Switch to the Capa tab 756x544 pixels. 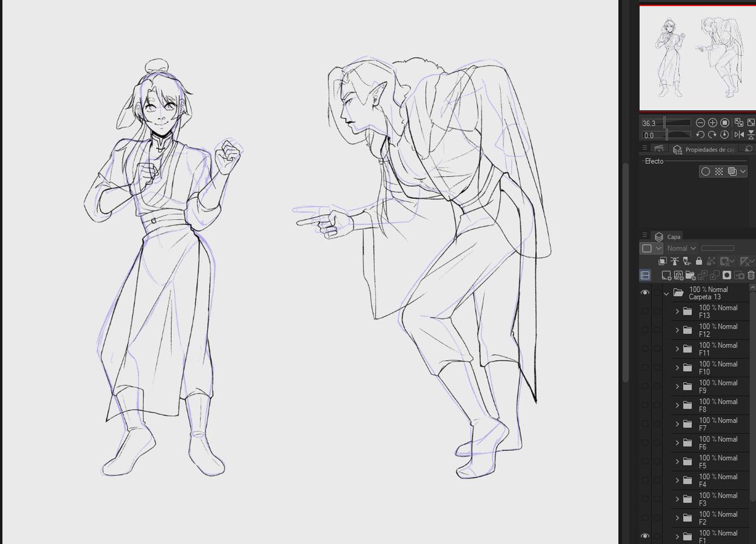click(x=667, y=237)
